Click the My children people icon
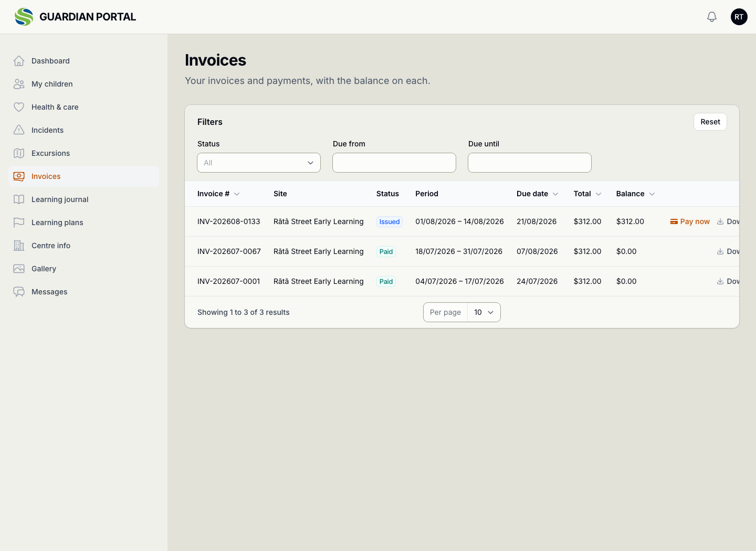Screen dimensions: 756x551 (x=19, y=84)
